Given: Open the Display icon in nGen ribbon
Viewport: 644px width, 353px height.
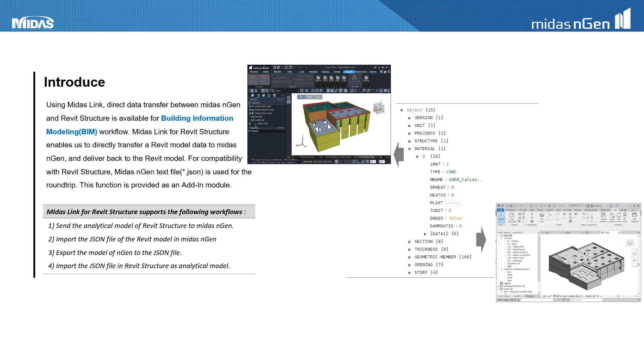Looking at the screenshot, I should [366, 78].
